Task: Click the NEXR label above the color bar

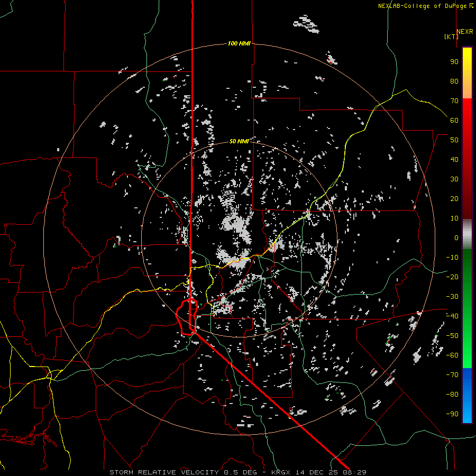Action: point(465,32)
